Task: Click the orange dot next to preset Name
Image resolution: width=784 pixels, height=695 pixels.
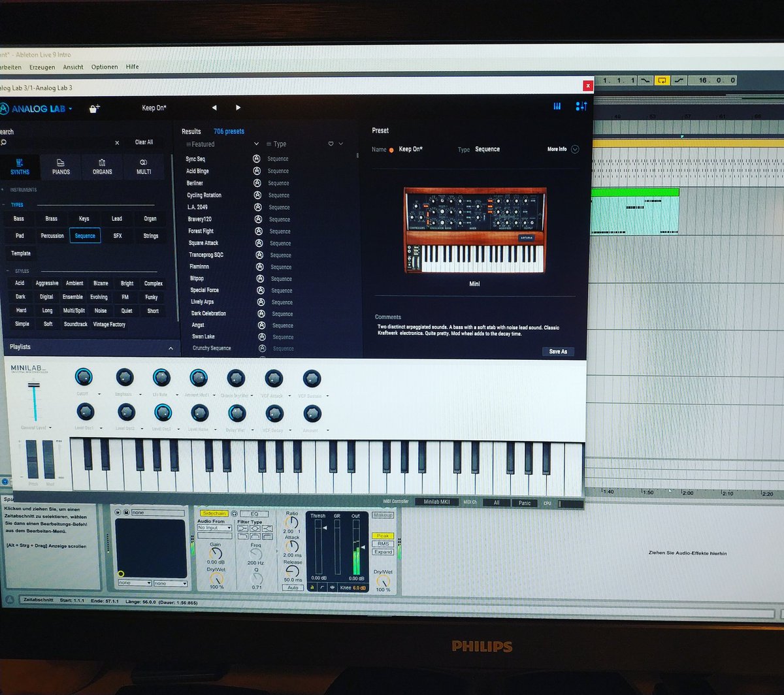Action: click(x=391, y=150)
